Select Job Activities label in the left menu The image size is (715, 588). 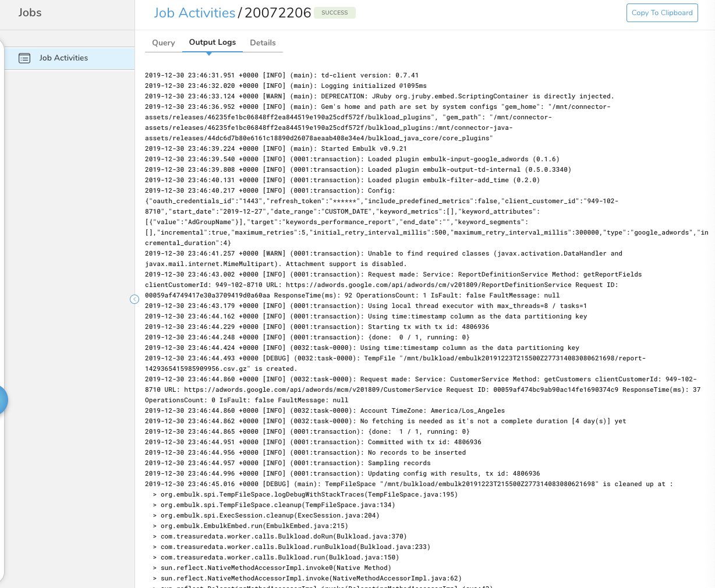click(x=63, y=58)
